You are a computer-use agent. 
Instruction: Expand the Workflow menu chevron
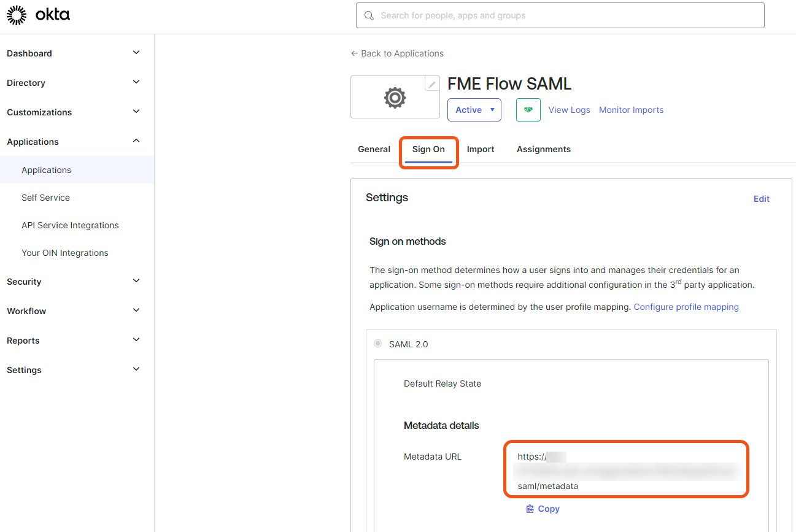click(x=136, y=310)
